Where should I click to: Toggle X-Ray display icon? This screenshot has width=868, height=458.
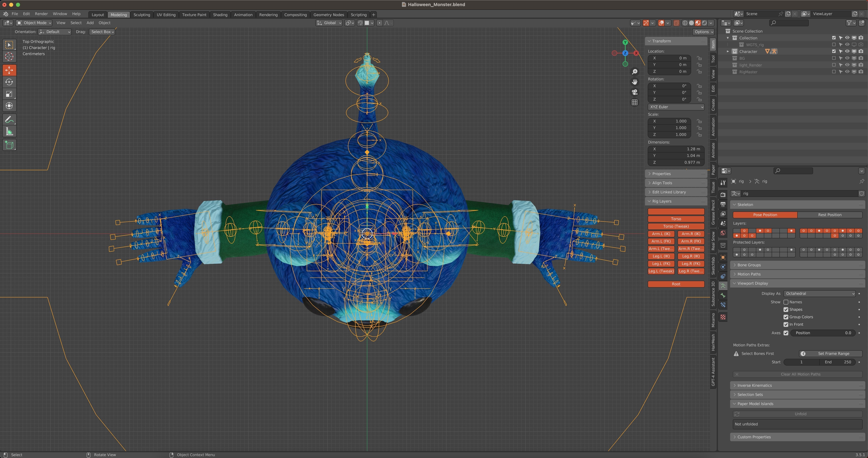[x=676, y=23]
